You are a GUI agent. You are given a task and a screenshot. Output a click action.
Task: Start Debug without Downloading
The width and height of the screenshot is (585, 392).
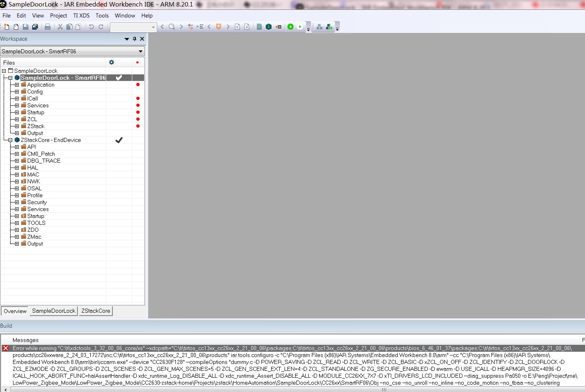300,27
